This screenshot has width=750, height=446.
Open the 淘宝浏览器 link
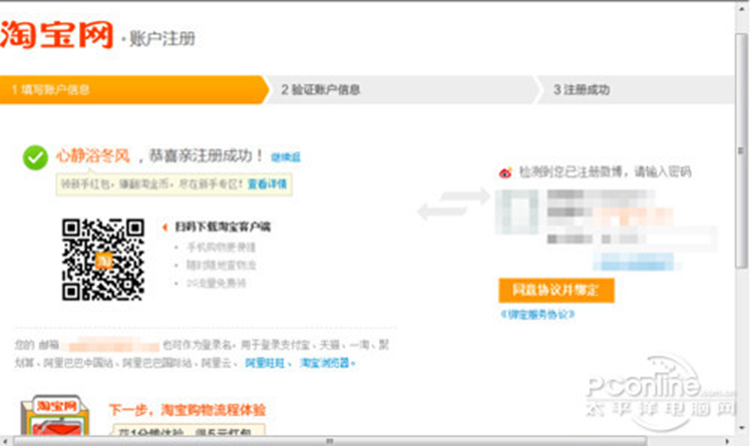[x=325, y=363]
